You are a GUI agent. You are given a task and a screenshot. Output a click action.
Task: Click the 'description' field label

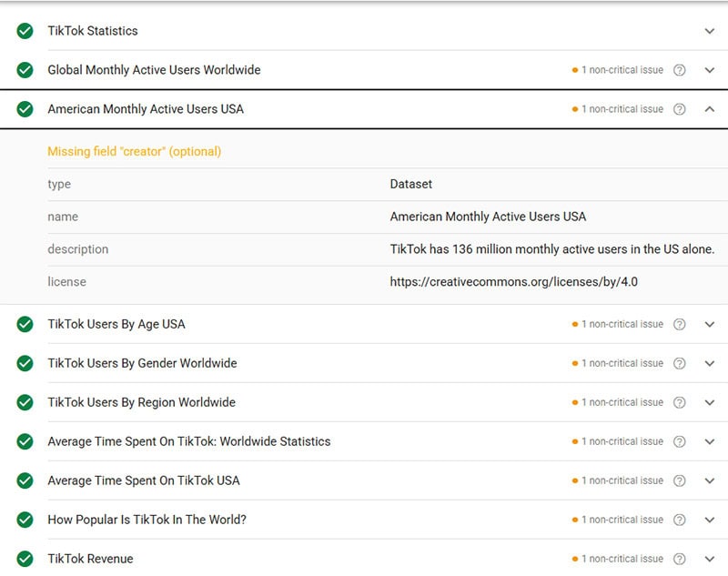coord(78,249)
